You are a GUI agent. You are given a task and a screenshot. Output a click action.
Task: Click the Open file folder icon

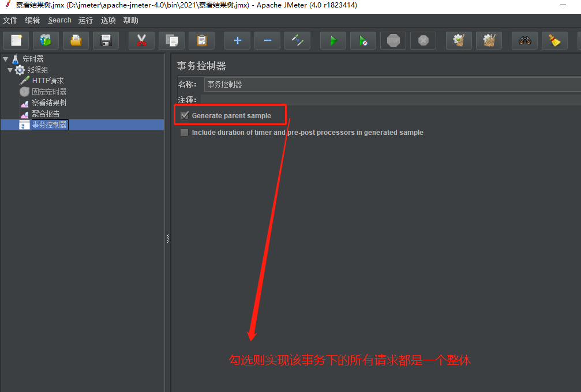(76, 40)
